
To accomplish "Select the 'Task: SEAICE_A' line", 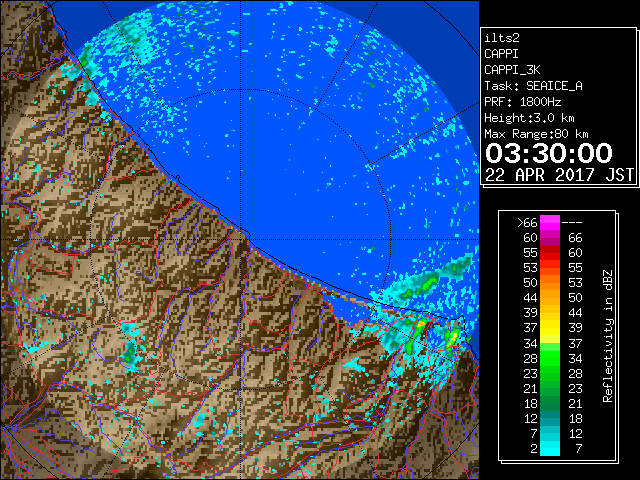I will pyautogui.click(x=533, y=86).
